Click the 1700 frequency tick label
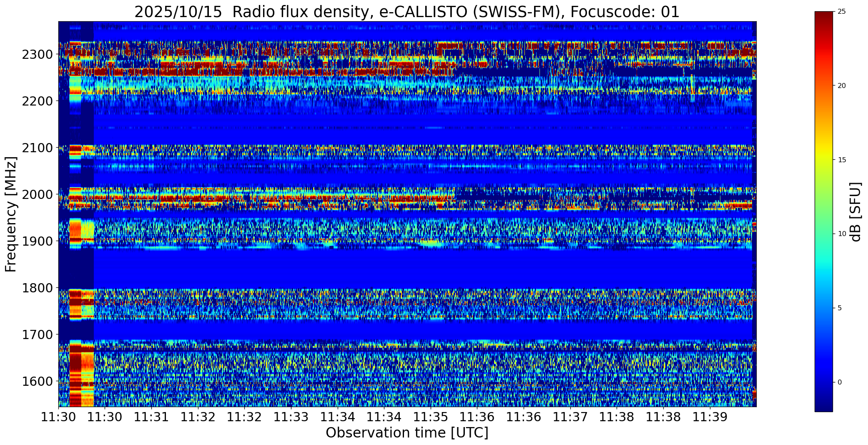The image size is (868, 445). click(x=37, y=335)
